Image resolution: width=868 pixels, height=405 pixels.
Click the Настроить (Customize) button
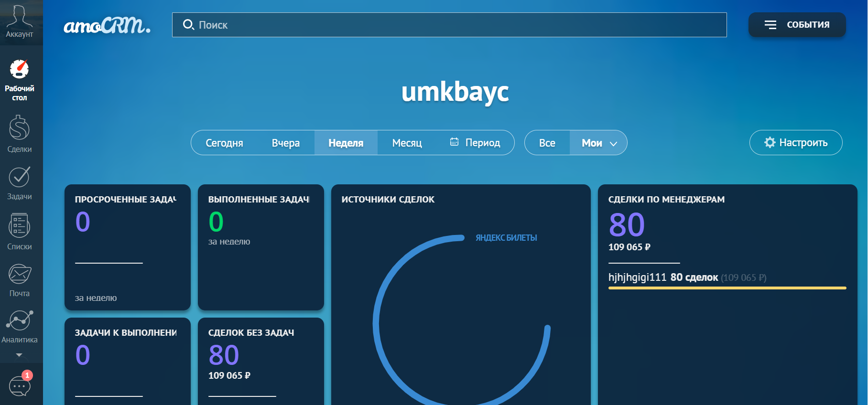coord(795,143)
